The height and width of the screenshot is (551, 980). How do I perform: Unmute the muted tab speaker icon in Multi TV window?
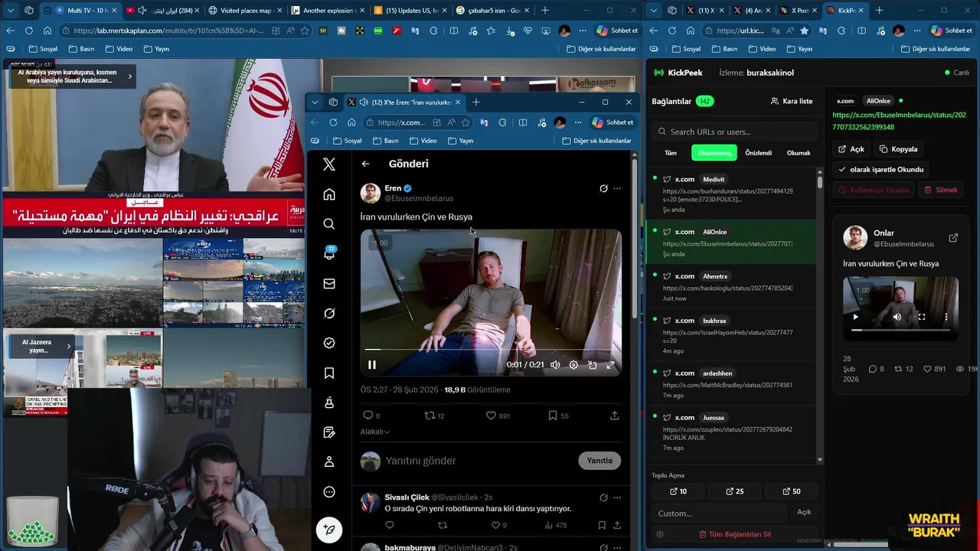pyautogui.click(x=142, y=11)
